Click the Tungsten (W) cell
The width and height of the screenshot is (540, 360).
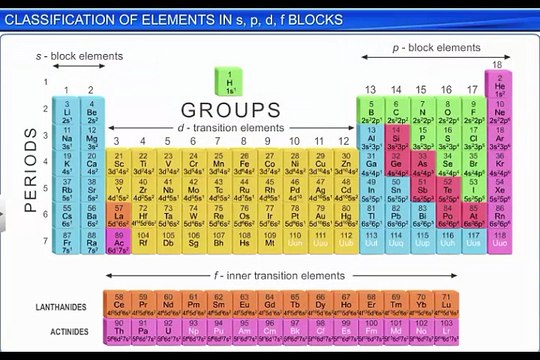click(194, 216)
